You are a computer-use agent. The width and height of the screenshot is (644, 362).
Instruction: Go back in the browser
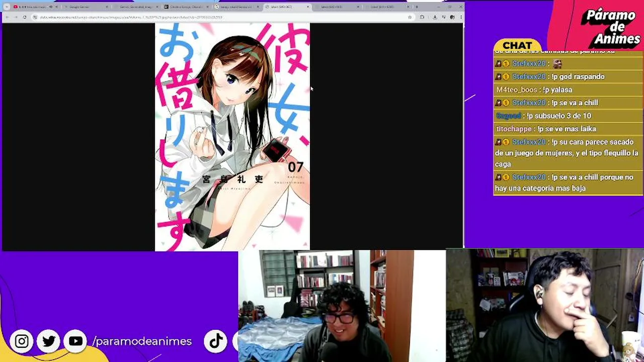pos(7,17)
